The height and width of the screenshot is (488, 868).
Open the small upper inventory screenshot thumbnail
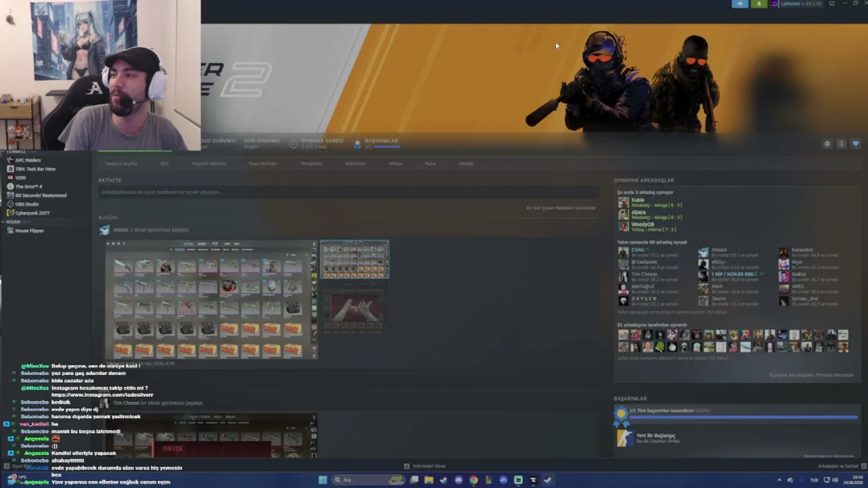pos(355,259)
